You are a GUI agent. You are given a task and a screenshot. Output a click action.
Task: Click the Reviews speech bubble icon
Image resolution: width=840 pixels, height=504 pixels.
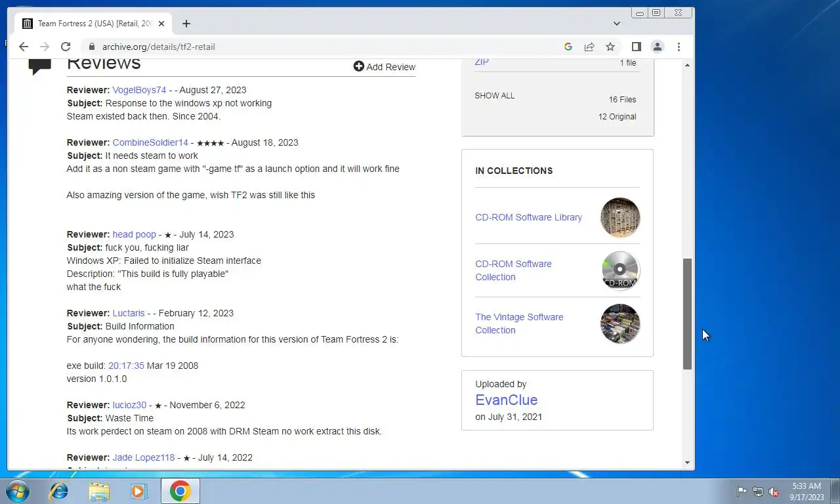[x=40, y=66]
